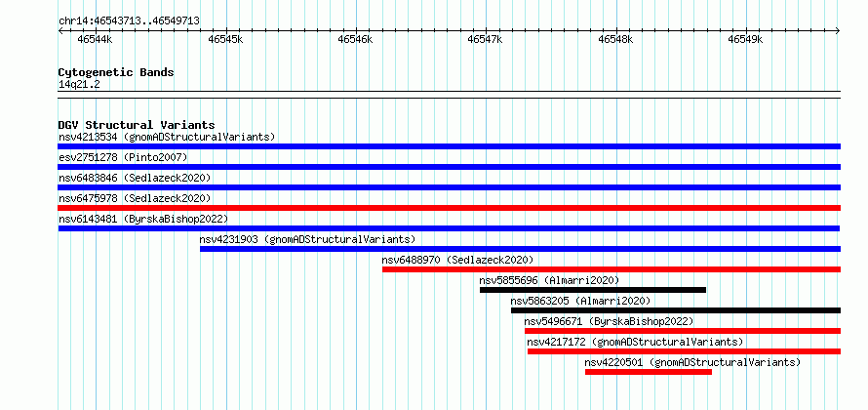Select the 14q21.2 band label
Viewport: 868px width, 410px height.
tap(79, 84)
